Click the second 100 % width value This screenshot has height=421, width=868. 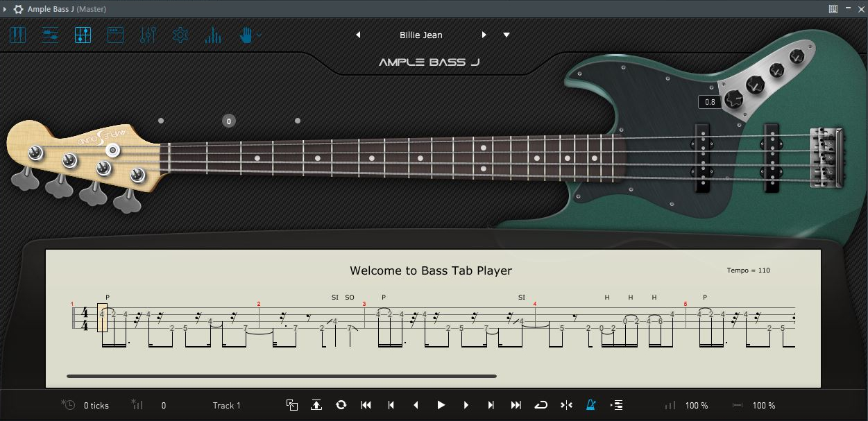[x=764, y=406]
